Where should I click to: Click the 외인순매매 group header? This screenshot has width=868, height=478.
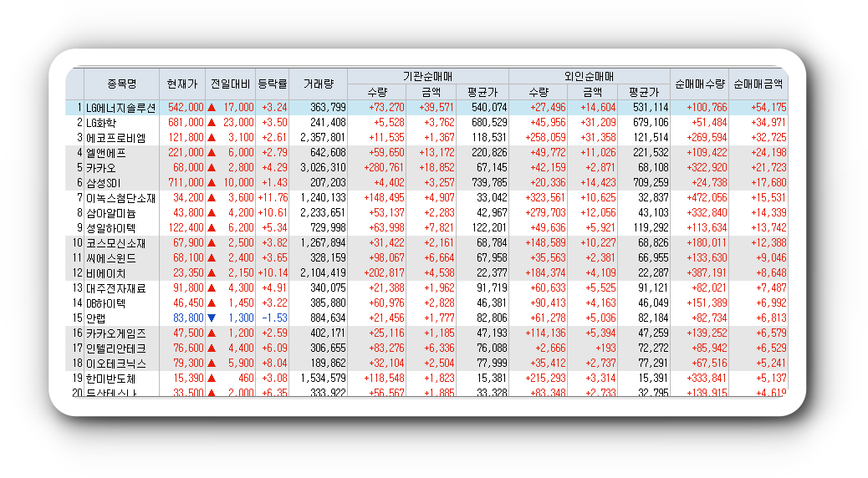pos(590,76)
